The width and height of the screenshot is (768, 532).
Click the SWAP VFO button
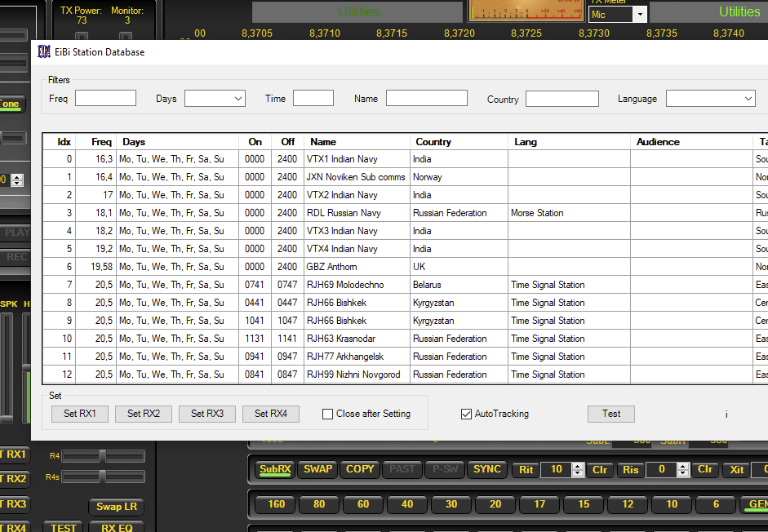tap(317, 469)
